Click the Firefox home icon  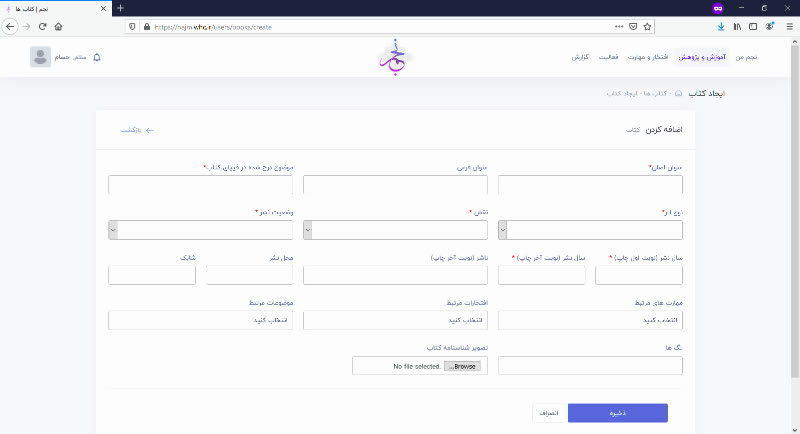59,27
